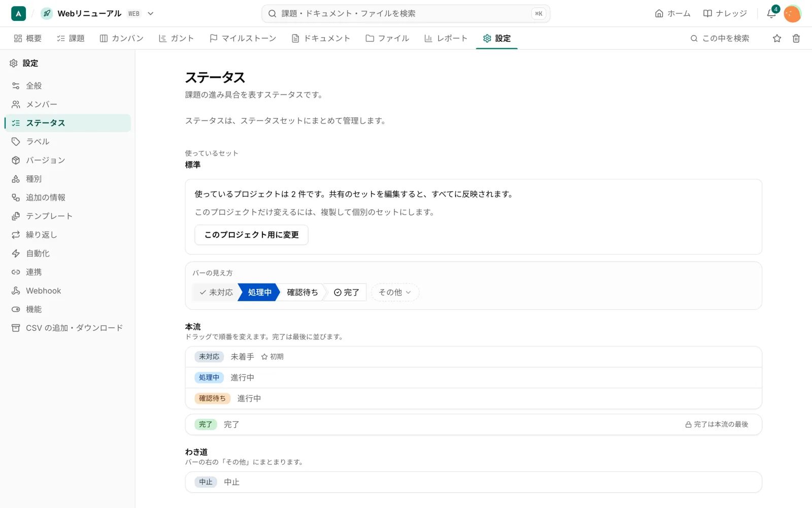Open ホーム from top bar
Viewport: 812px width, 508px height.
[673, 14]
